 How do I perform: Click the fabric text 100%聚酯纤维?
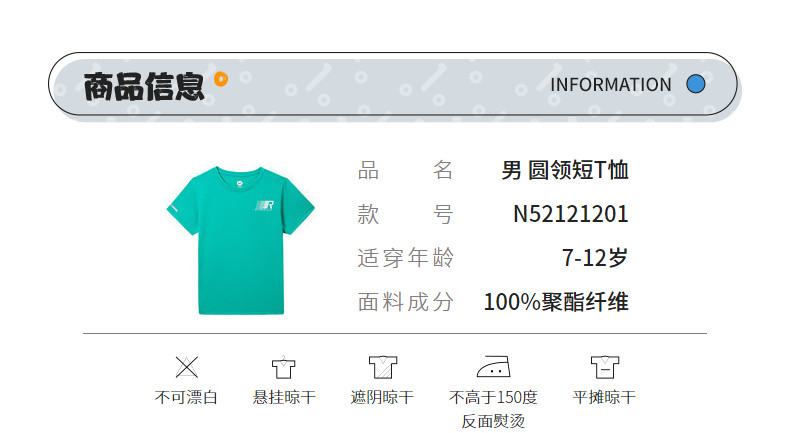556,301
